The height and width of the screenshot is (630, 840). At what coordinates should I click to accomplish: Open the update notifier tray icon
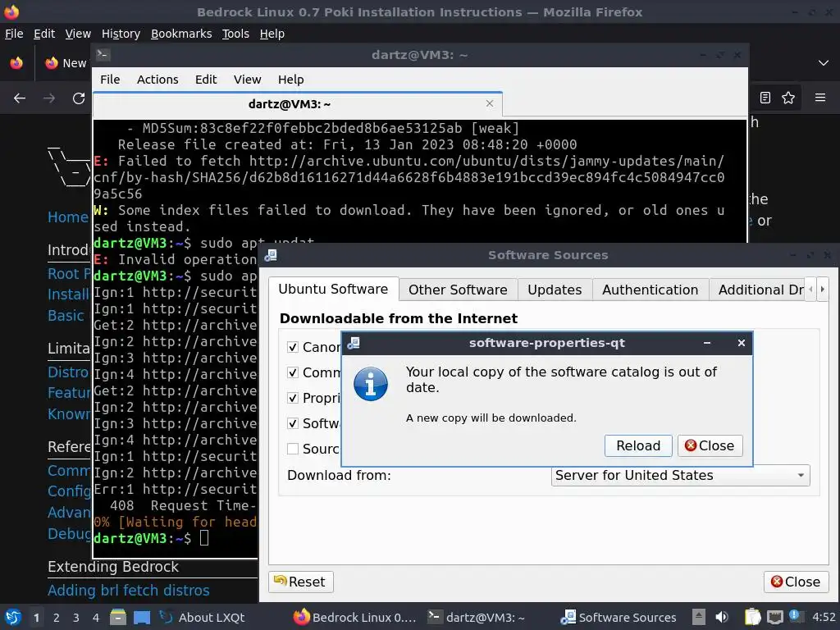796,616
